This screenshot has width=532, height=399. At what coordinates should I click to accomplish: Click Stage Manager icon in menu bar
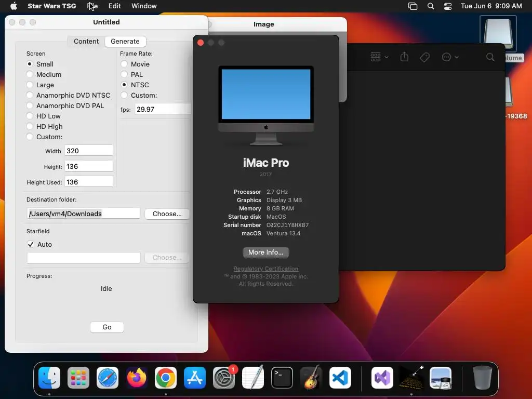pos(413,6)
